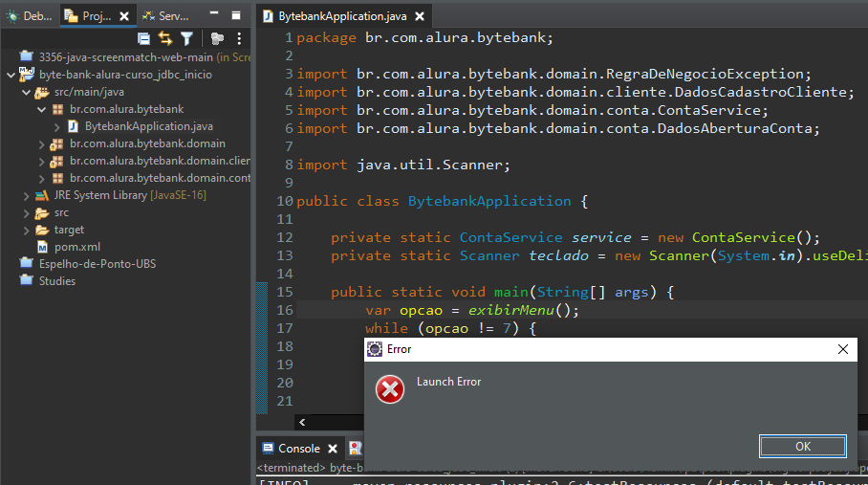Select JRE System Library entry
The width and height of the screenshot is (868, 485).
point(130,195)
